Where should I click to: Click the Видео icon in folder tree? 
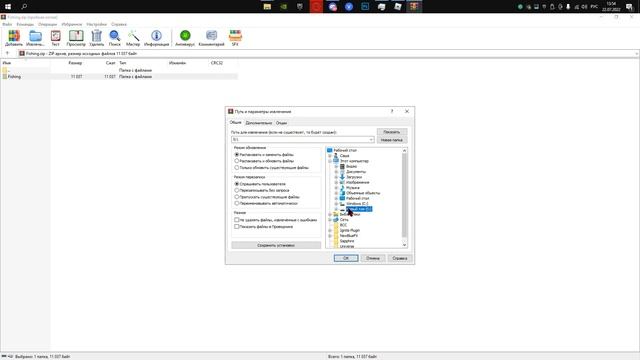[342, 167]
